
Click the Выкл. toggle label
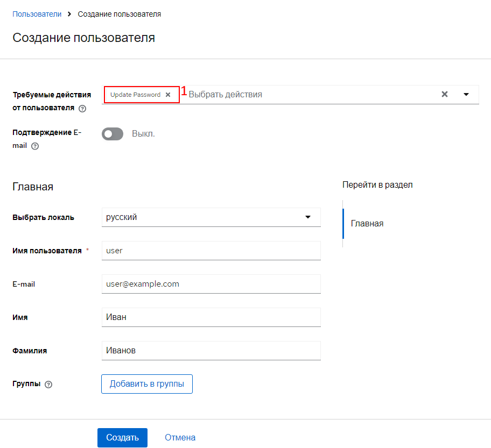pyautogui.click(x=143, y=134)
